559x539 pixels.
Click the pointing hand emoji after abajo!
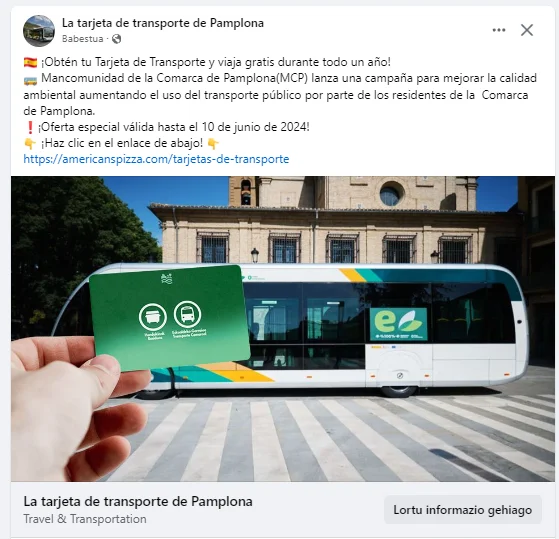pos(213,143)
